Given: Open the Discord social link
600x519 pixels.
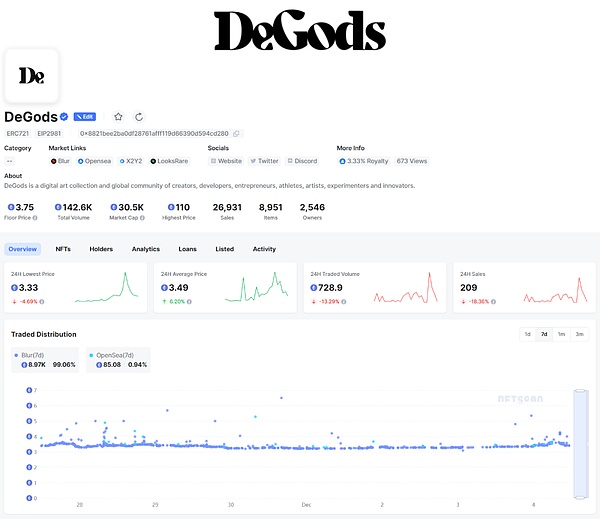Looking at the screenshot, I should (302, 161).
